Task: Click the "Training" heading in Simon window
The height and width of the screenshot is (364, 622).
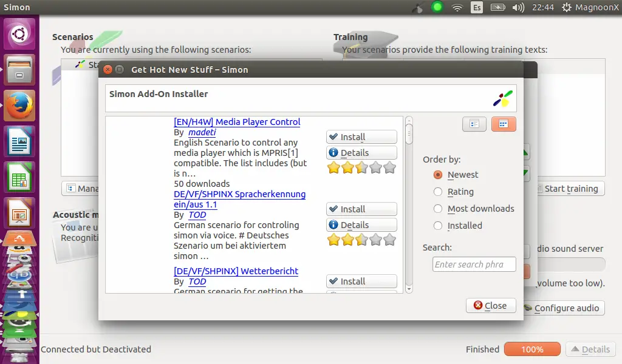Action: click(x=350, y=37)
